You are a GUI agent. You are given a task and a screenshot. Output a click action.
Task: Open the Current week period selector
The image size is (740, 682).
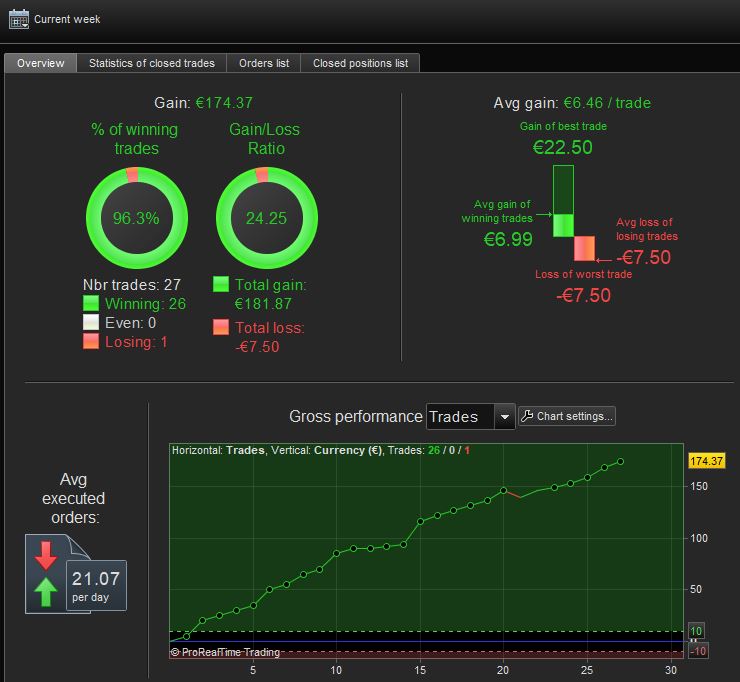pyautogui.click(x=55, y=19)
